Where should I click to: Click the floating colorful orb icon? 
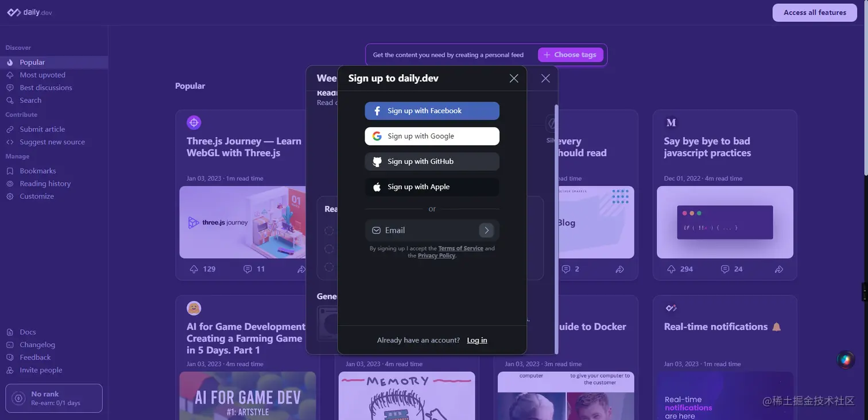pyautogui.click(x=845, y=360)
